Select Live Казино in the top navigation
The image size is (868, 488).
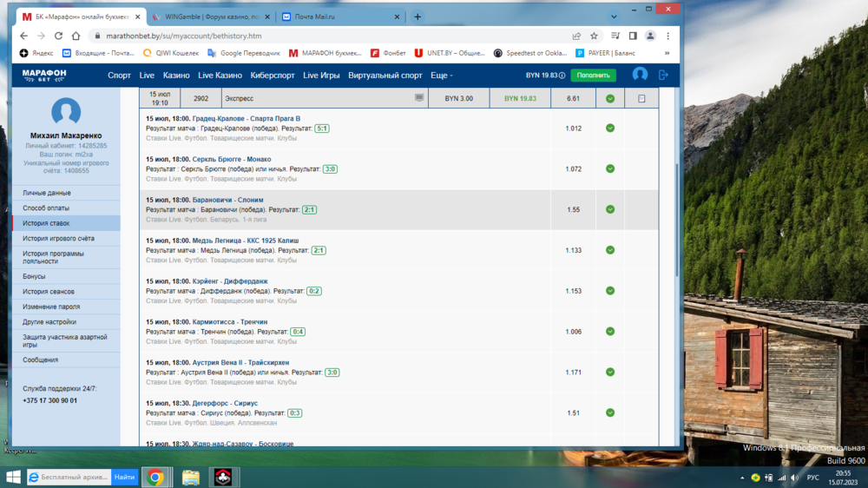[220, 76]
